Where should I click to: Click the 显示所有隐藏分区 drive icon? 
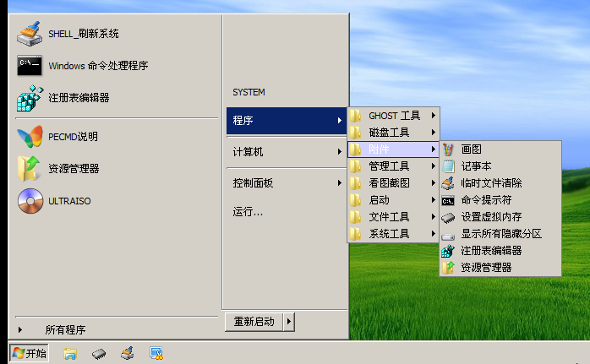(x=448, y=236)
